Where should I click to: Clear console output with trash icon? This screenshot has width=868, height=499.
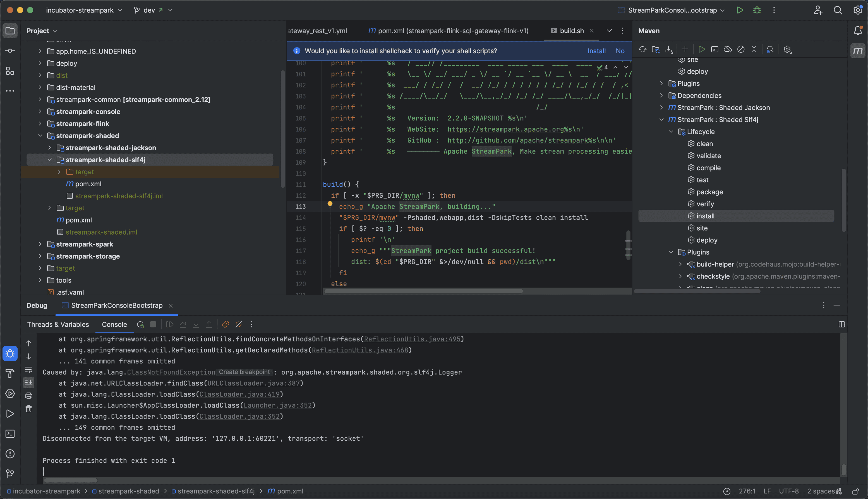(29, 409)
